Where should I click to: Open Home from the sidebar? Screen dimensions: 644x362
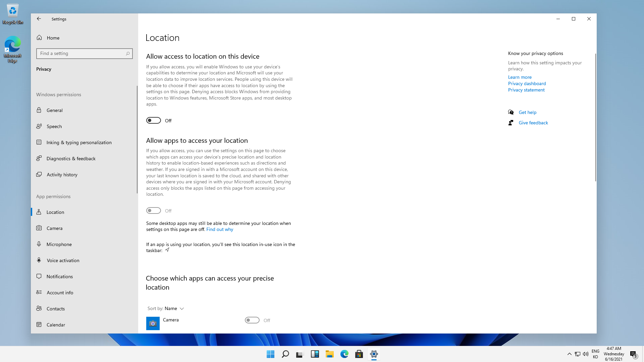tap(53, 38)
